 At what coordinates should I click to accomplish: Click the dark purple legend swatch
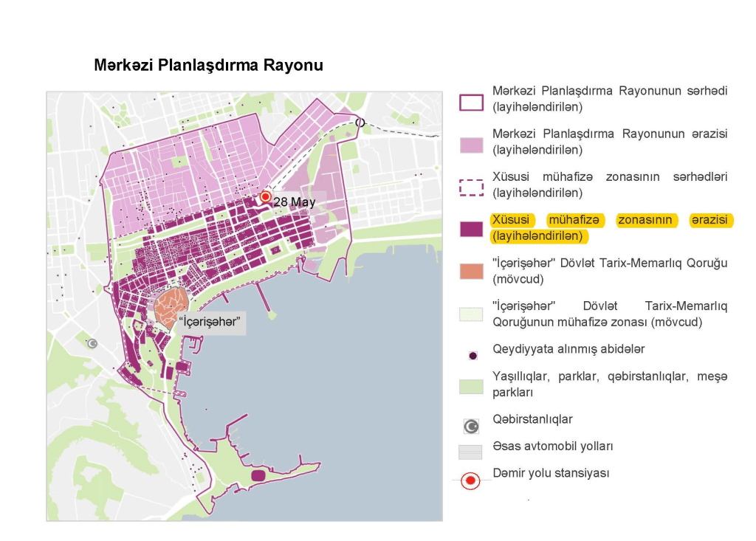coord(471,230)
